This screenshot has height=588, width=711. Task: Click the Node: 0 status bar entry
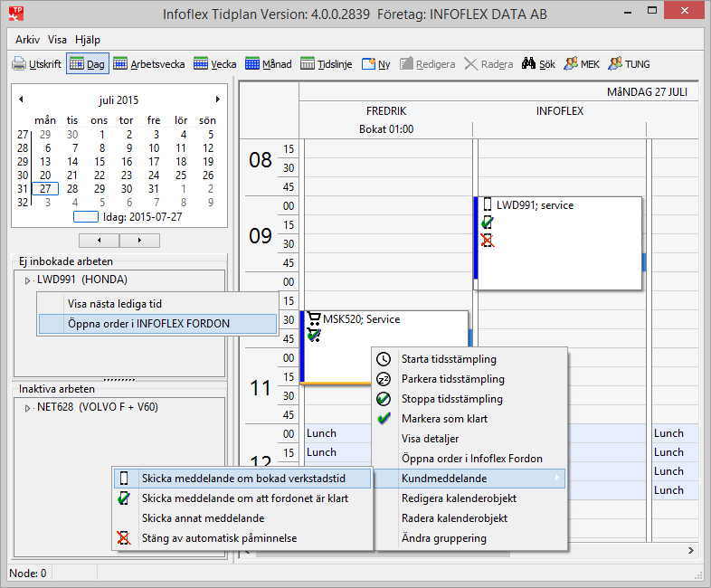click(x=28, y=573)
